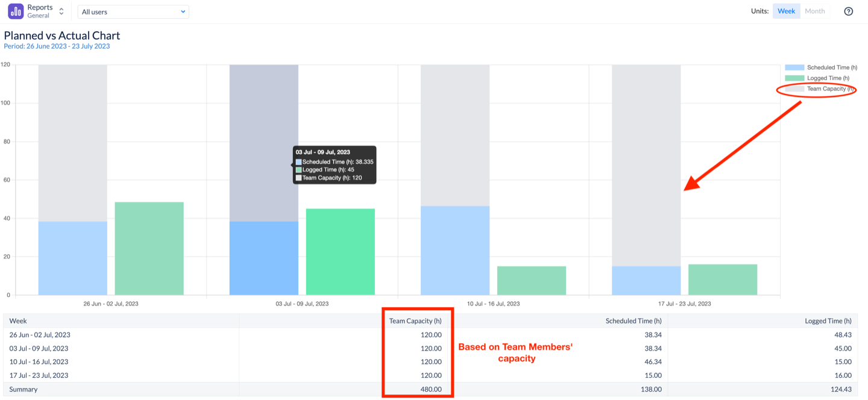The height and width of the screenshot is (400, 868).
Task: Select the 17 Jul - 23 Jul table row
Action: tap(40, 375)
